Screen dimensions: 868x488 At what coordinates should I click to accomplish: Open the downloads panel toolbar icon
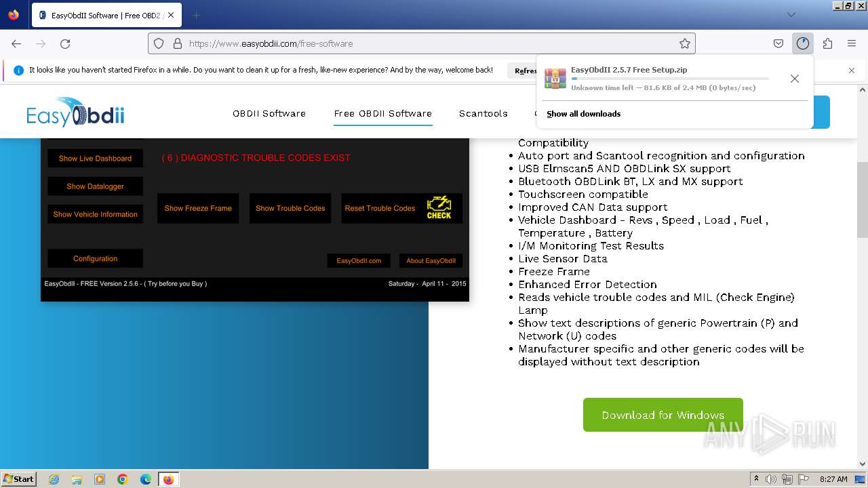[803, 43]
